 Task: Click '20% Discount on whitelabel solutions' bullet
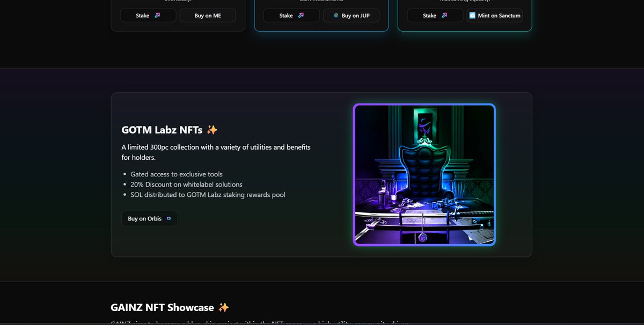click(186, 184)
